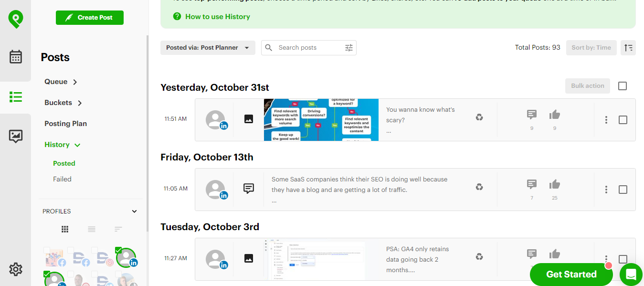This screenshot has height=286, width=644.
Task: Switch profiles to list view layout
Action: (91, 229)
